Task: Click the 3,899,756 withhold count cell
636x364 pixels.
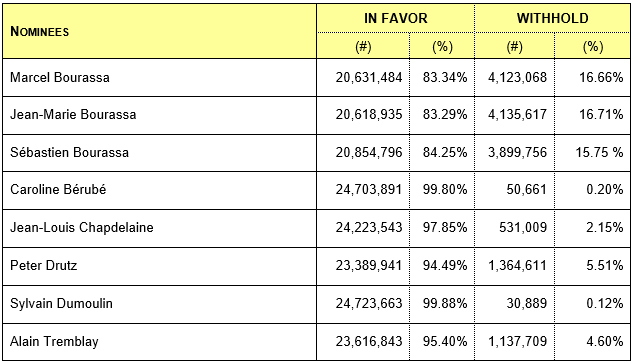Action: [514, 153]
